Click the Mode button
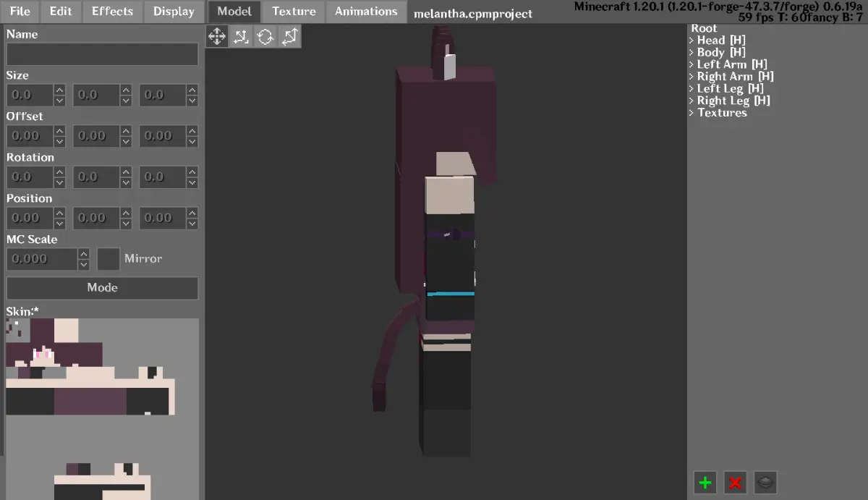The height and width of the screenshot is (500, 868). (x=102, y=287)
